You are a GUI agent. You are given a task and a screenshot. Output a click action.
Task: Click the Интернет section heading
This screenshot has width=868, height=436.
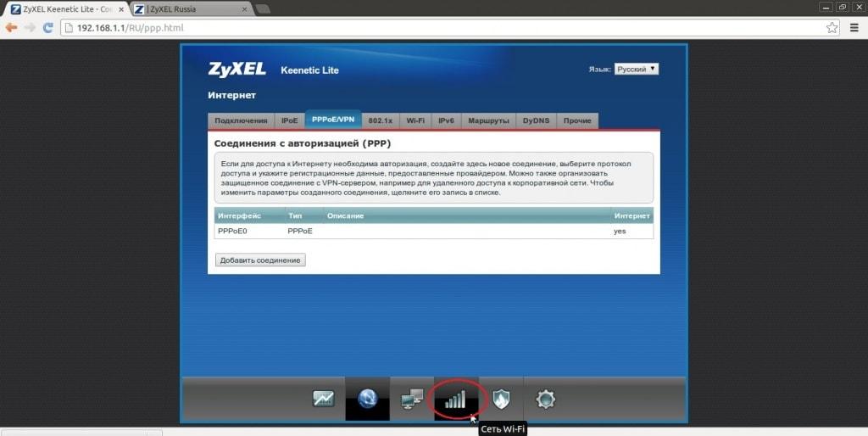[x=232, y=95]
